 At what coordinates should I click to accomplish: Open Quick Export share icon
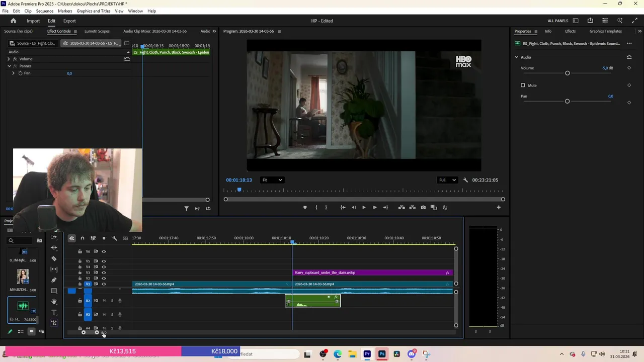590,21
